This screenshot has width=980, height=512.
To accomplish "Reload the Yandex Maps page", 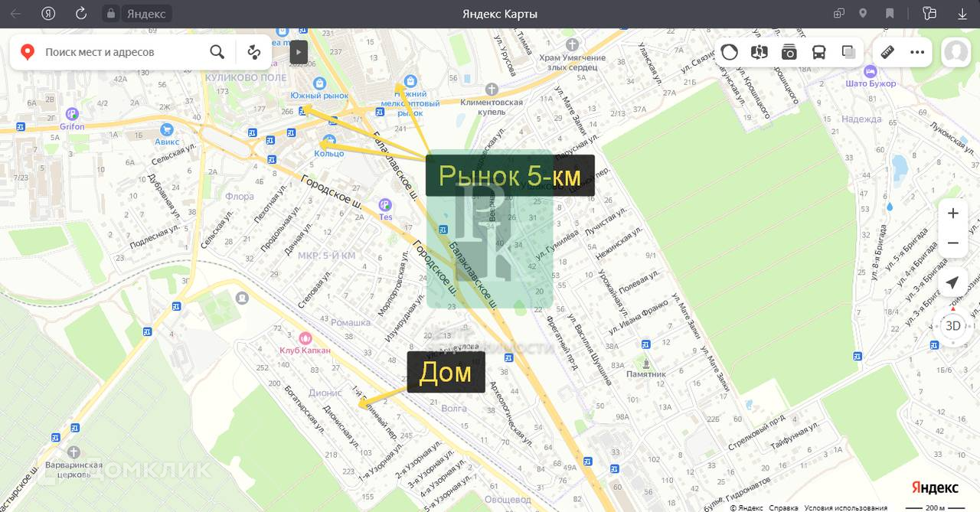I will tap(81, 14).
